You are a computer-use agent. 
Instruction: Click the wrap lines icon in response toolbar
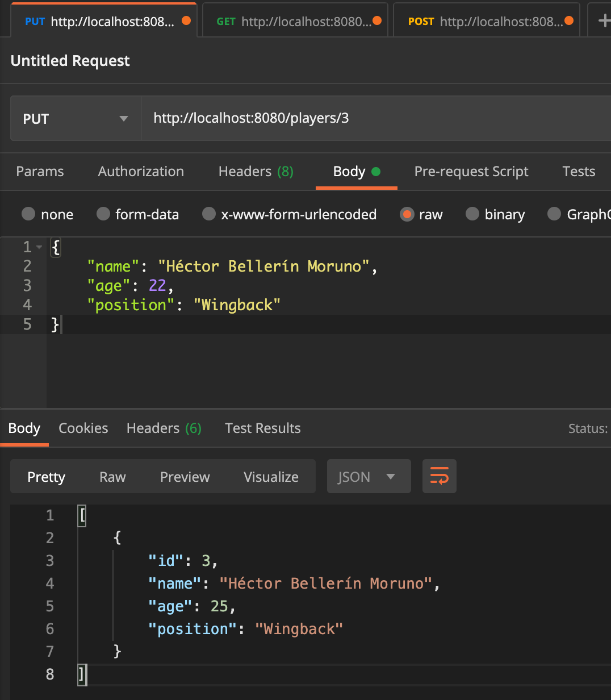point(439,476)
